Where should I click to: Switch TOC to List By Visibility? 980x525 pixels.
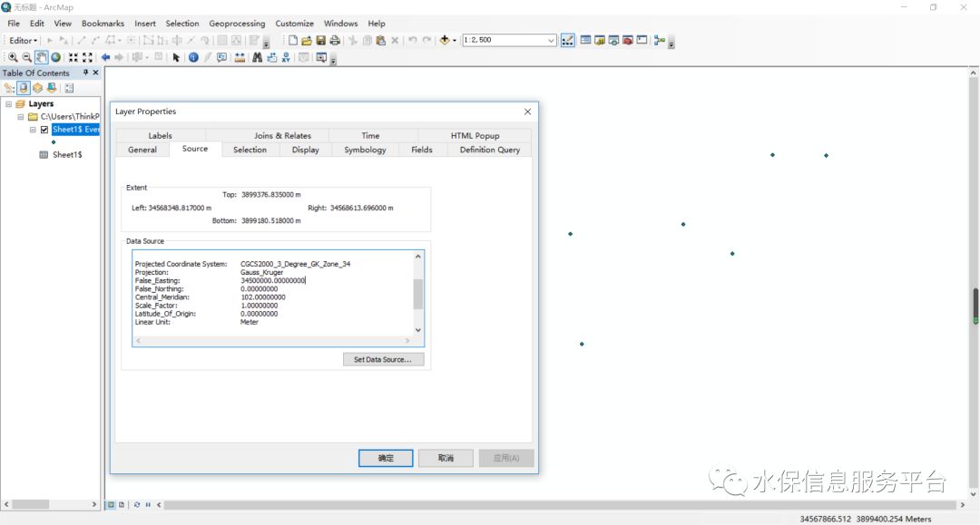(37, 88)
